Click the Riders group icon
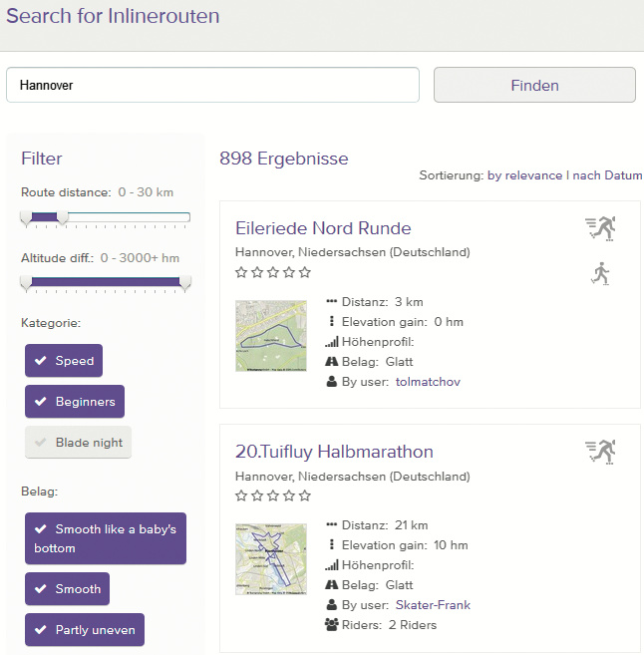The height and width of the screenshot is (655, 644). pos(332,625)
